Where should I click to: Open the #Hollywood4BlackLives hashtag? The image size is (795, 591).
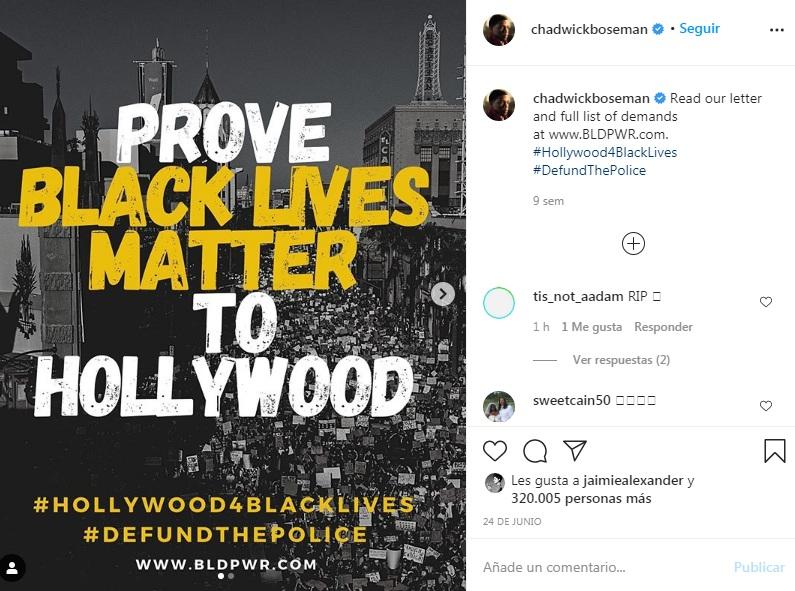pyautogui.click(x=605, y=152)
